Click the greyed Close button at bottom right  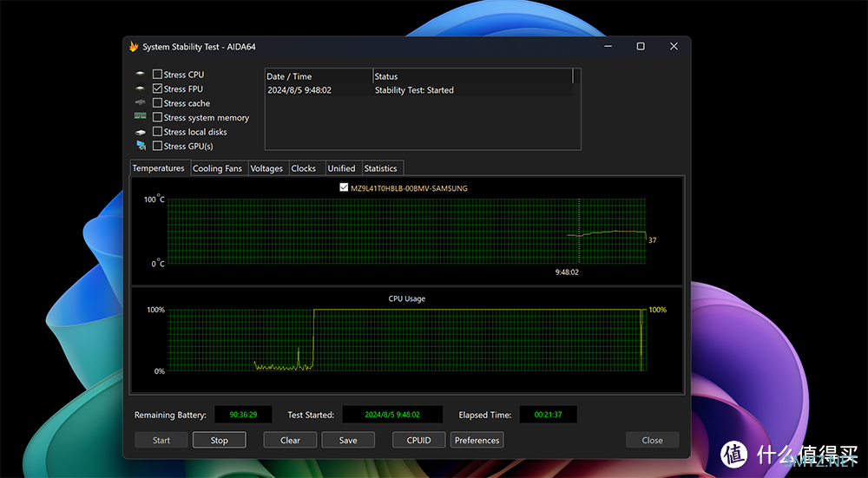click(653, 441)
